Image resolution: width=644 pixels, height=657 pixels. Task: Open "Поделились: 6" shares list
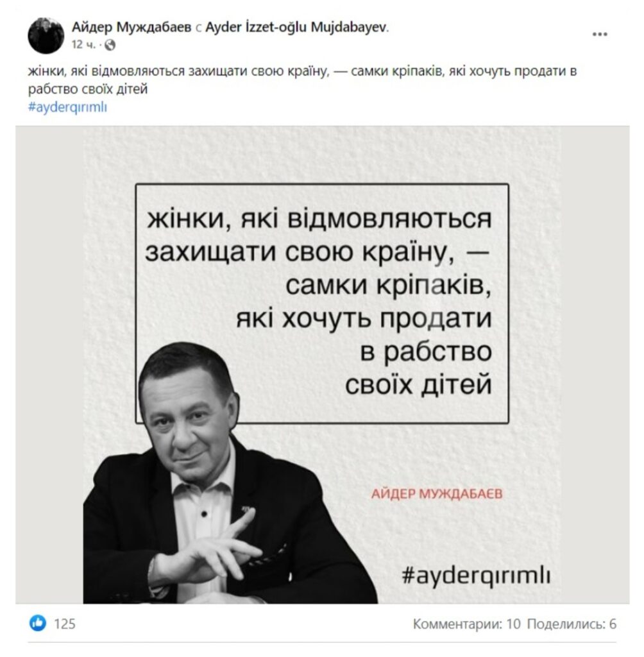click(572, 624)
